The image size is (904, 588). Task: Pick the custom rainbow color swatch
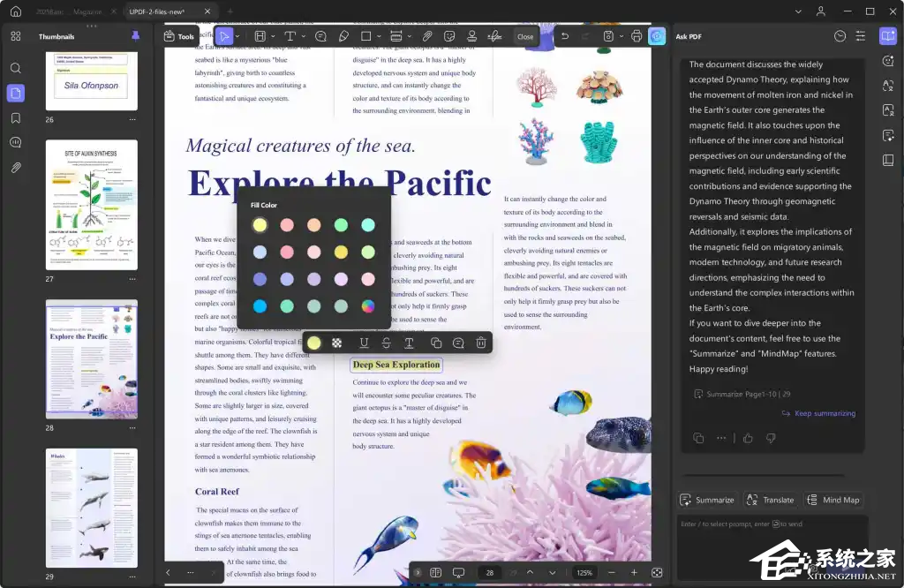368,306
